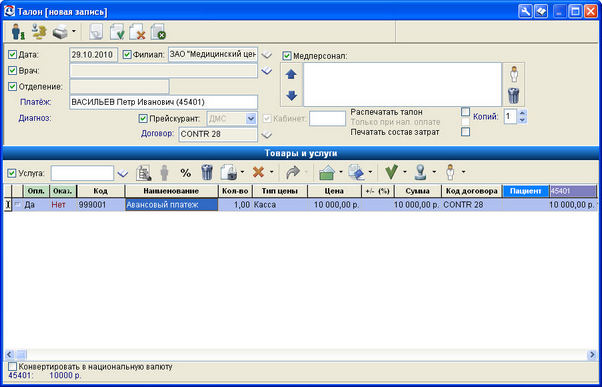Move medical staff up with blue arrow
602x387 pixels.
click(292, 74)
